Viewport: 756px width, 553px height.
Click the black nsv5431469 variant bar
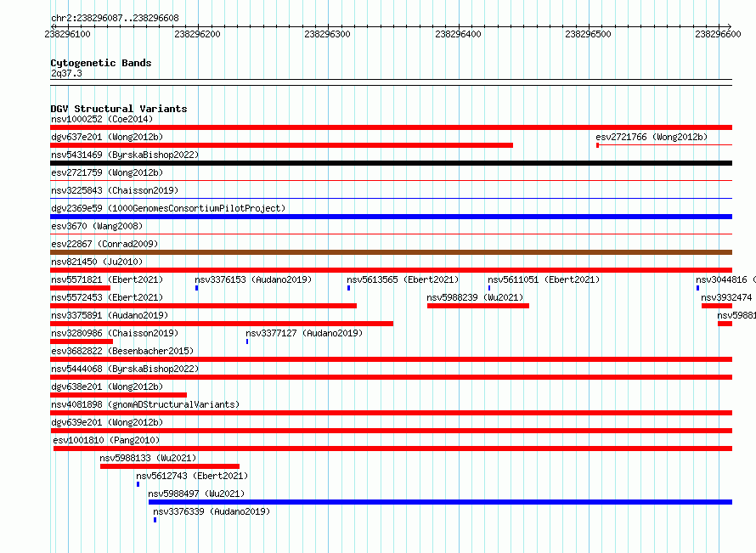click(391, 163)
